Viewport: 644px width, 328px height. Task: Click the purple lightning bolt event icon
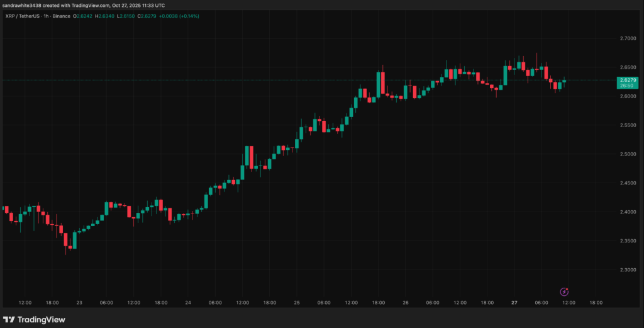click(564, 291)
